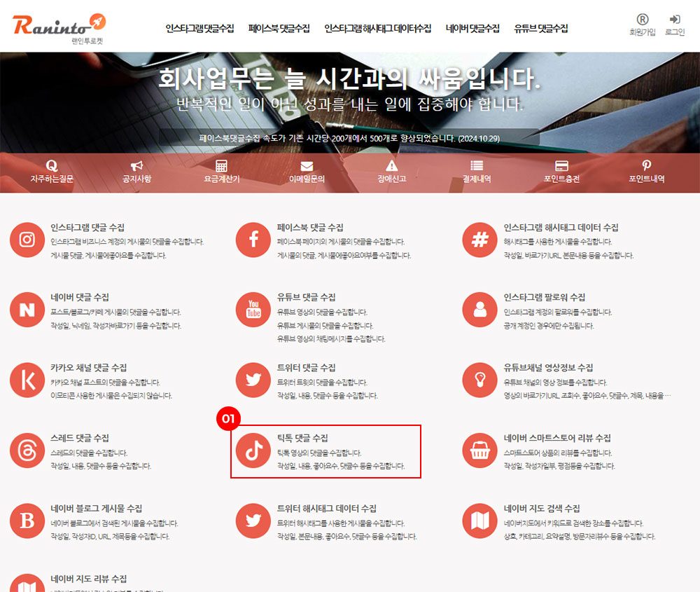Open 결제내역 list icon

pos(477,166)
